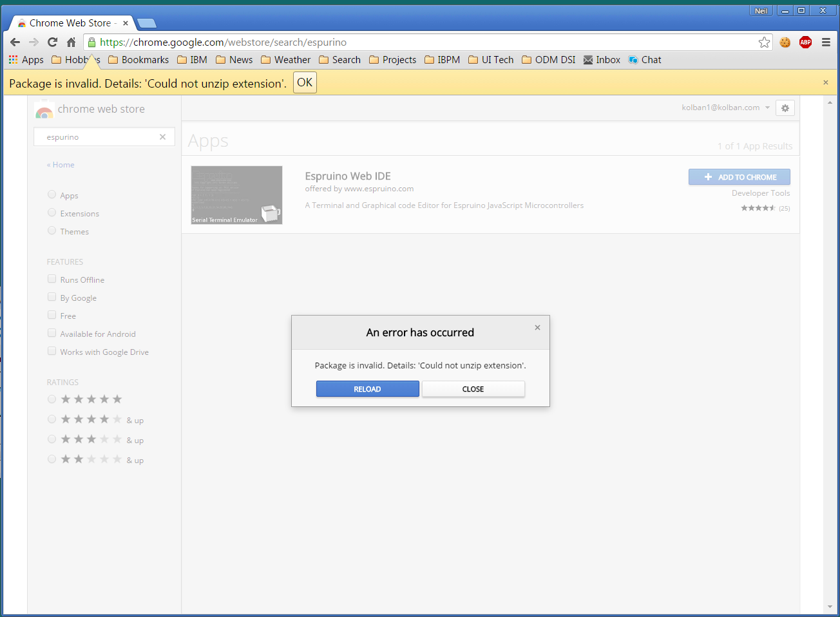Click the browser address bar URL
The image size is (840, 617).
pyautogui.click(x=224, y=43)
